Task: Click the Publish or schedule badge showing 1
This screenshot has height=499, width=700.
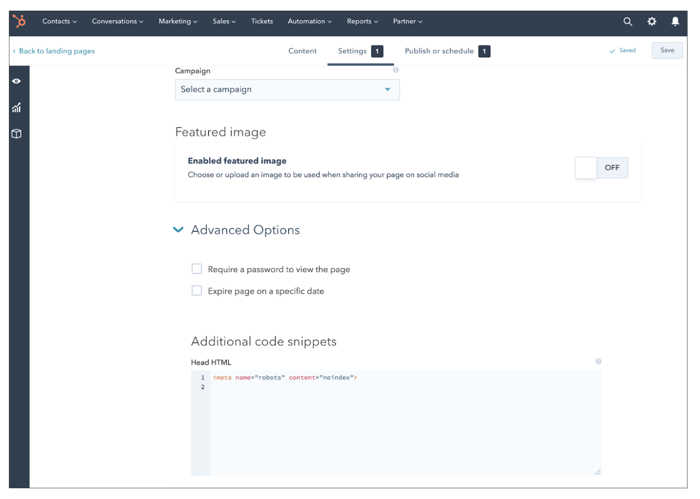Action: (484, 51)
